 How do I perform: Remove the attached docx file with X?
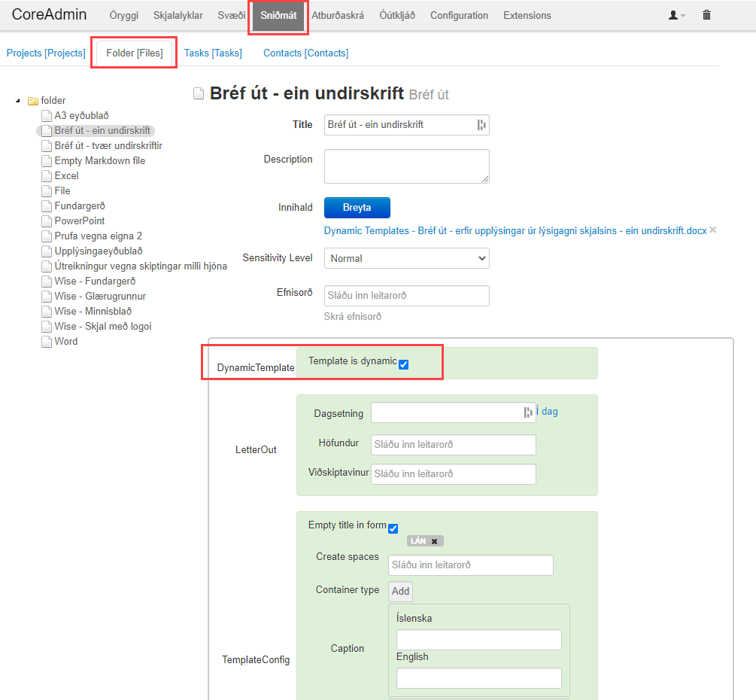pos(713,230)
